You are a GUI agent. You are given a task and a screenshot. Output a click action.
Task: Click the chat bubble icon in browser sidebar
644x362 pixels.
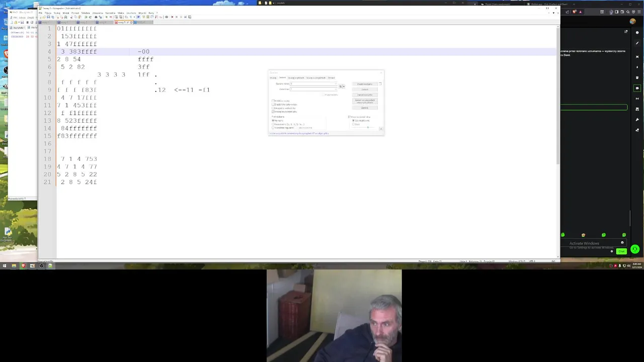[637, 88]
